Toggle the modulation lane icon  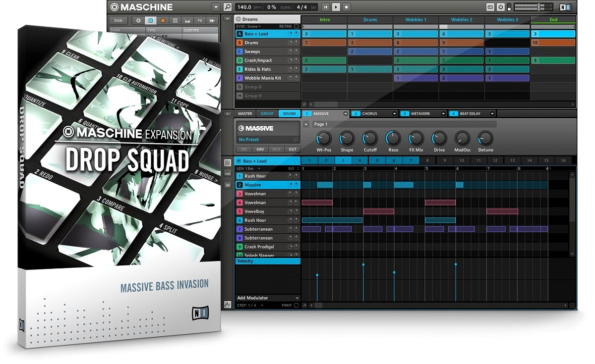click(228, 304)
